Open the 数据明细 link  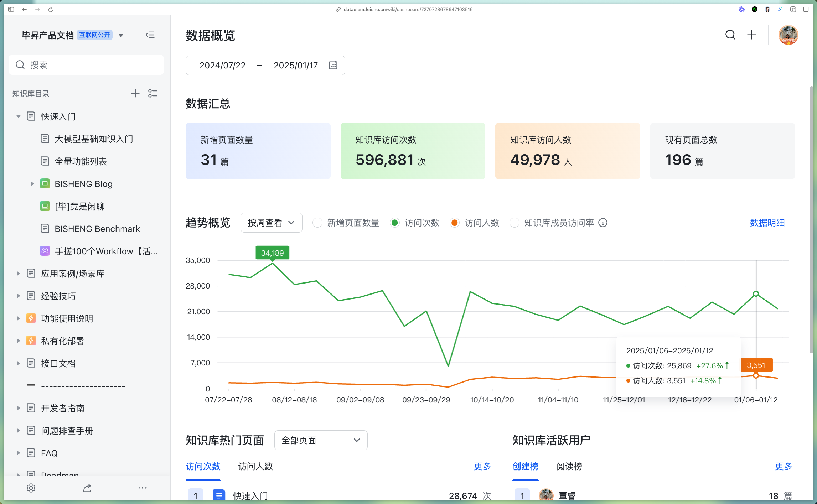[x=767, y=223]
